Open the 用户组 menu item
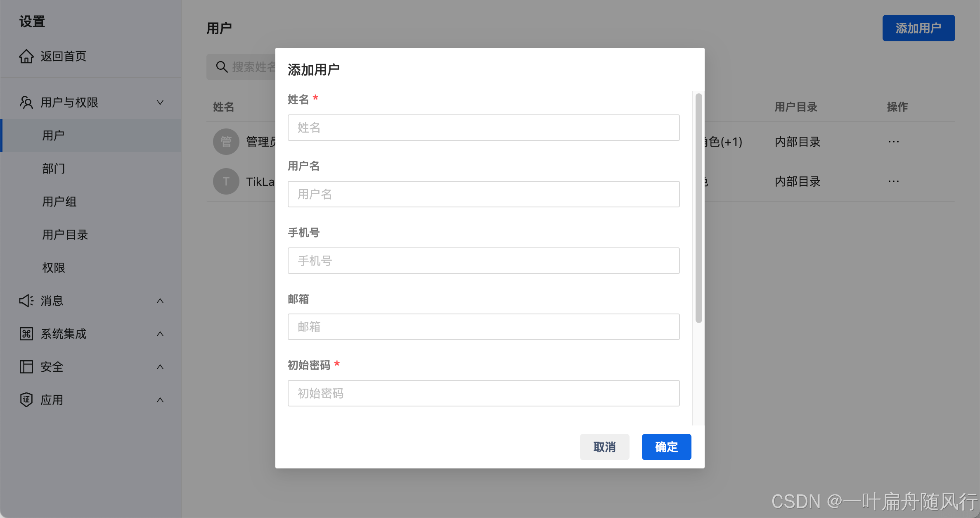 point(91,202)
